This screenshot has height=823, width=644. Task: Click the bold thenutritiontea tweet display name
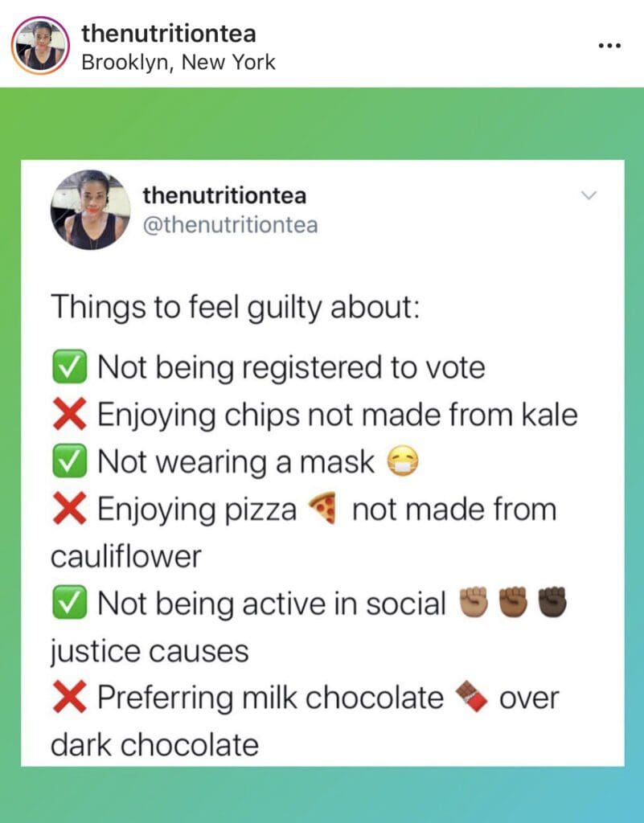[x=224, y=195]
